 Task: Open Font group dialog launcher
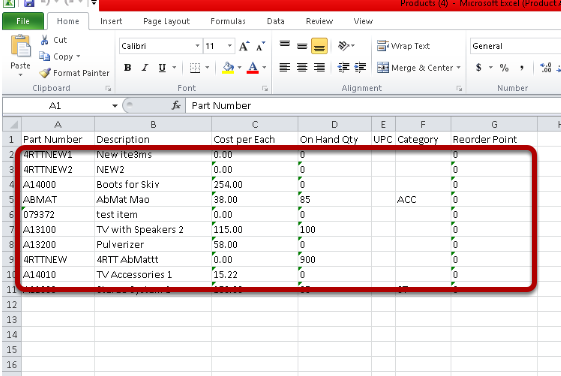[x=265, y=88]
